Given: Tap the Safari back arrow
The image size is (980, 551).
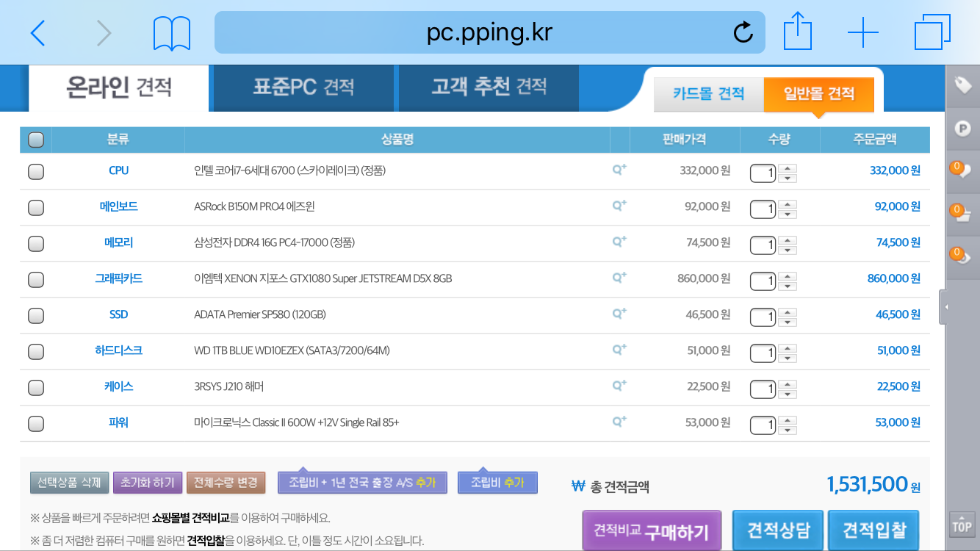Looking at the screenshot, I should click(38, 33).
